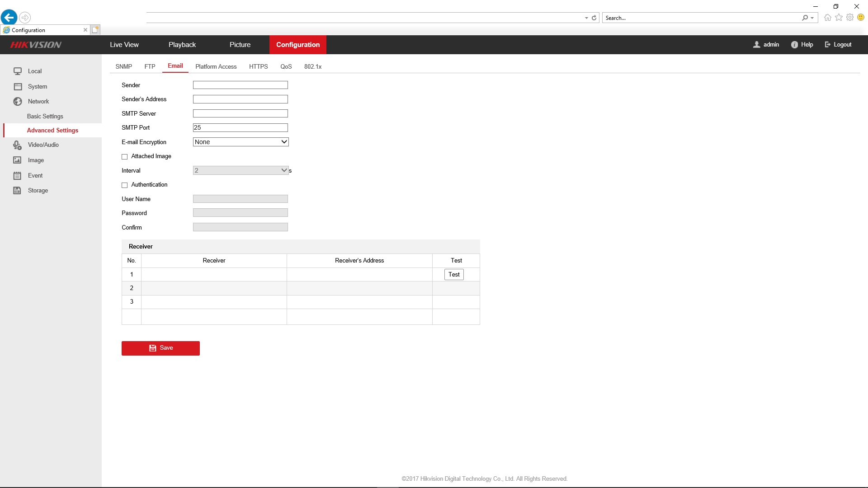Click the Network globe icon

(x=18, y=101)
